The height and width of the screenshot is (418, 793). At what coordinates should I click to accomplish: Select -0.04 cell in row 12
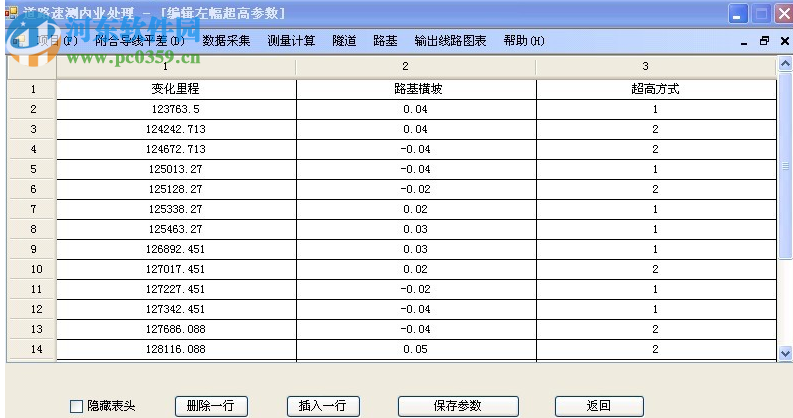416,309
